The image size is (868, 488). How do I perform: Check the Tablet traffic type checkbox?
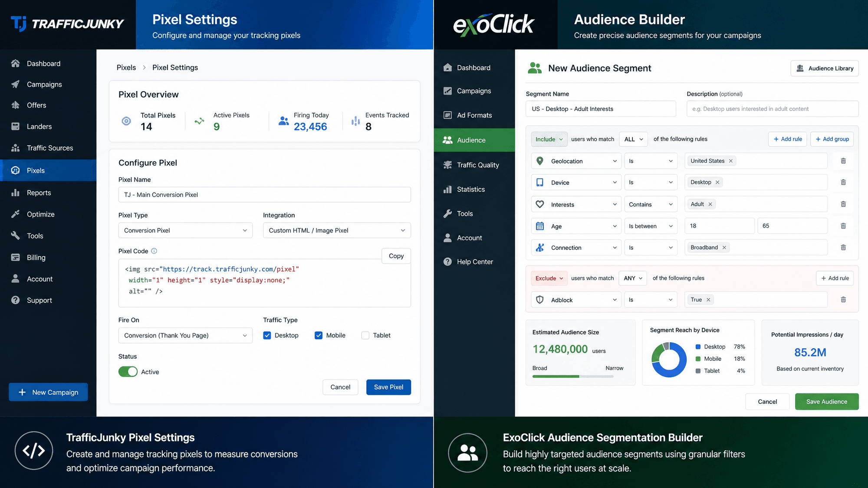(365, 335)
